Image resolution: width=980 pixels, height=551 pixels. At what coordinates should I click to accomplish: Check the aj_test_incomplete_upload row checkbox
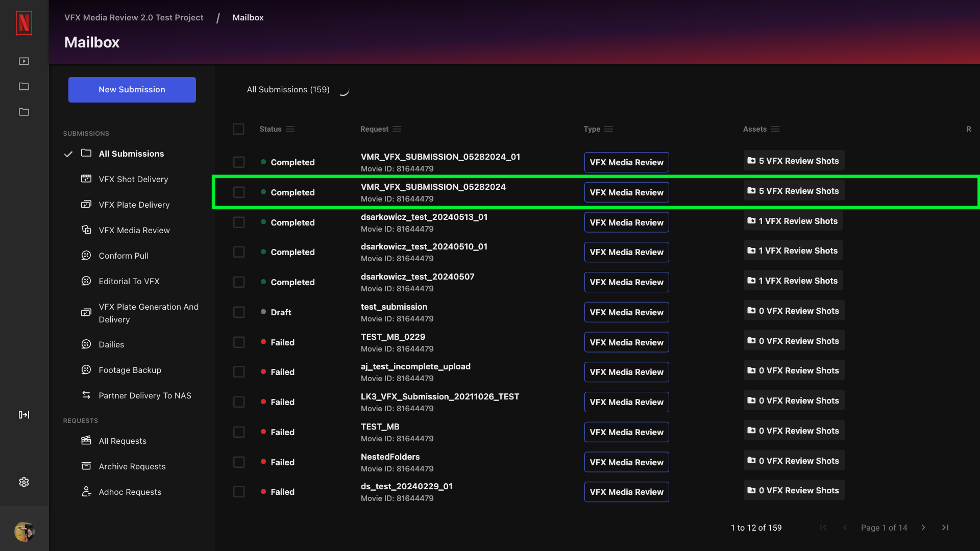point(239,372)
